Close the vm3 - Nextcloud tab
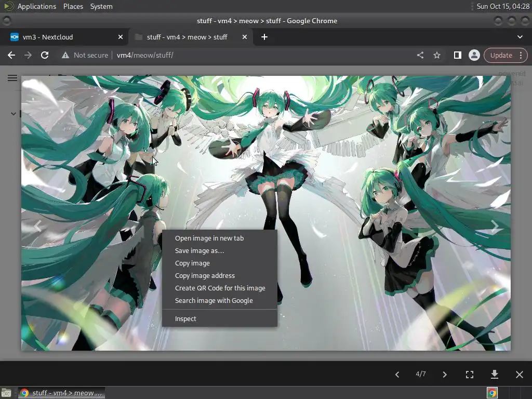This screenshot has width=532, height=399. (121, 37)
